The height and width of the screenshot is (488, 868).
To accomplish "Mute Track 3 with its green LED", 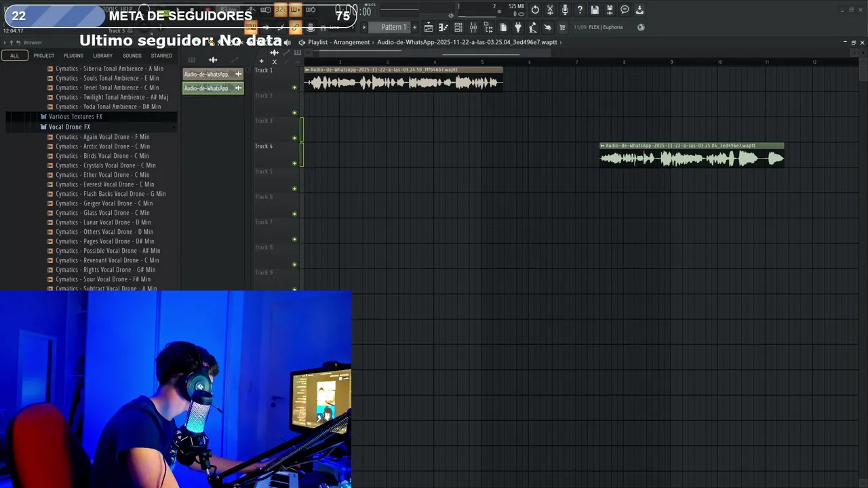I will point(294,138).
